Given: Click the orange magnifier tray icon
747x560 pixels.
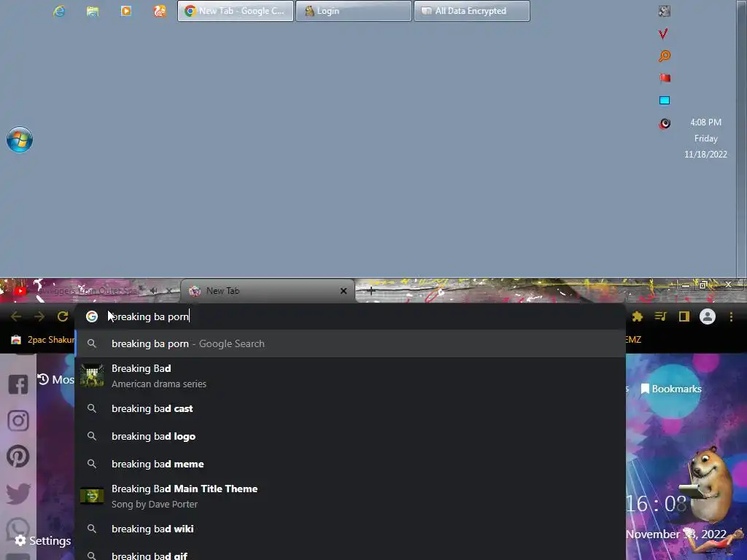Looking at the screenshot, I should [664, 55].
